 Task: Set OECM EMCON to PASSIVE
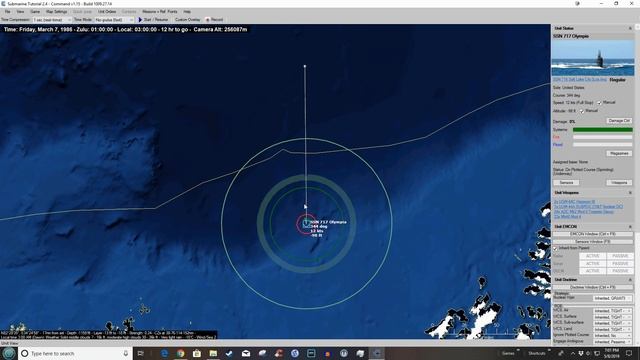[x=620, y=271]
